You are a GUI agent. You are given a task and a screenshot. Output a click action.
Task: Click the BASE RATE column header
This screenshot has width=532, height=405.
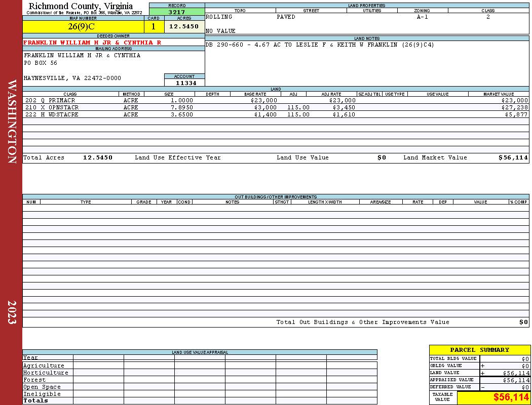pyautogui.click(x=255, y=94)
